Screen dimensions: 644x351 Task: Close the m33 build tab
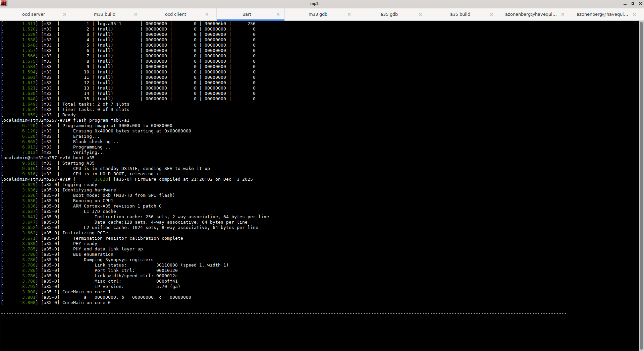[136, 14]
